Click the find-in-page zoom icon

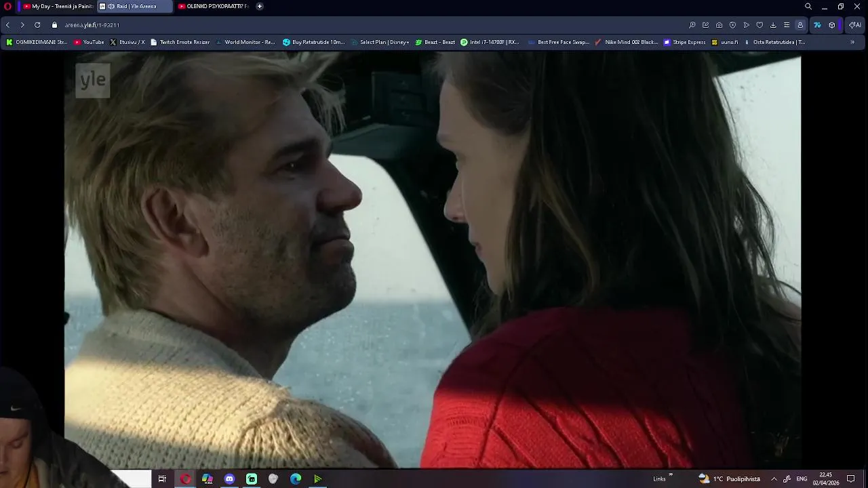coord(692,25)
